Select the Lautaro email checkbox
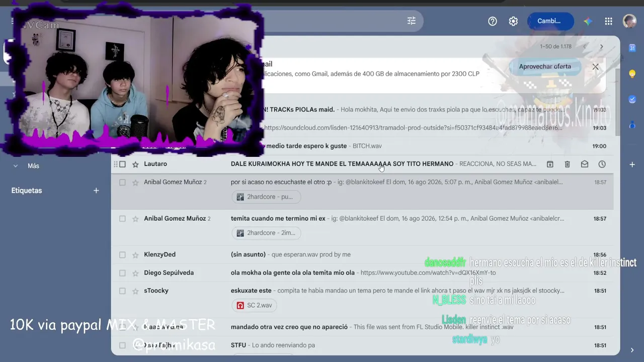This screenshot has width=644, height=362. (122, 164)
